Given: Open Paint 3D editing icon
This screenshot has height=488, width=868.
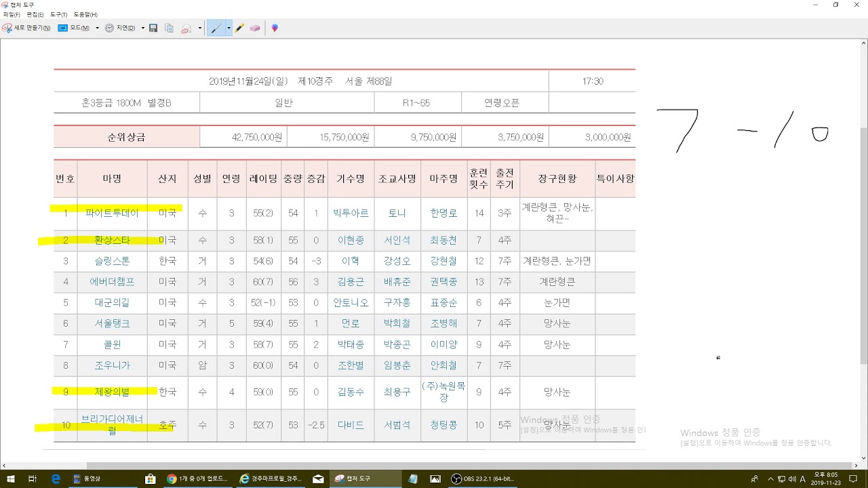Looking at the screenshot, I should coord(275,28).
